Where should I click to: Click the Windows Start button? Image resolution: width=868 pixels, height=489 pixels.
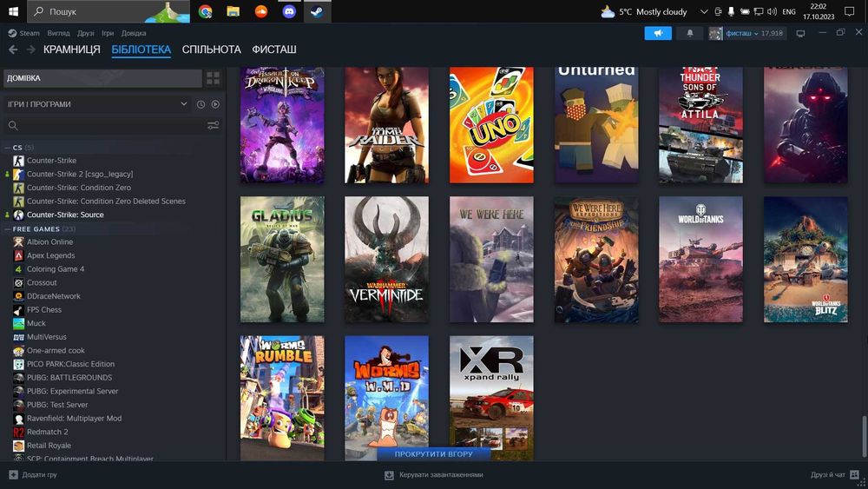(x=13, y=11)
